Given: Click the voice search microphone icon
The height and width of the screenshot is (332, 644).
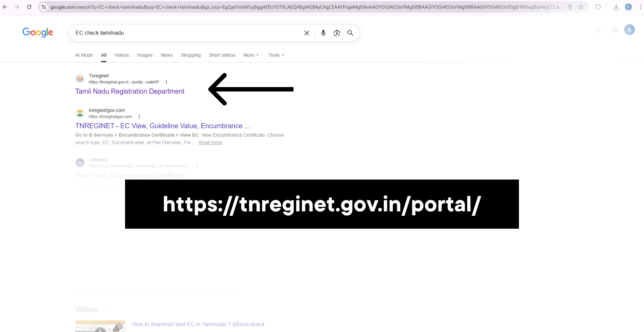Looking at the screenshot, I should 323,33.
